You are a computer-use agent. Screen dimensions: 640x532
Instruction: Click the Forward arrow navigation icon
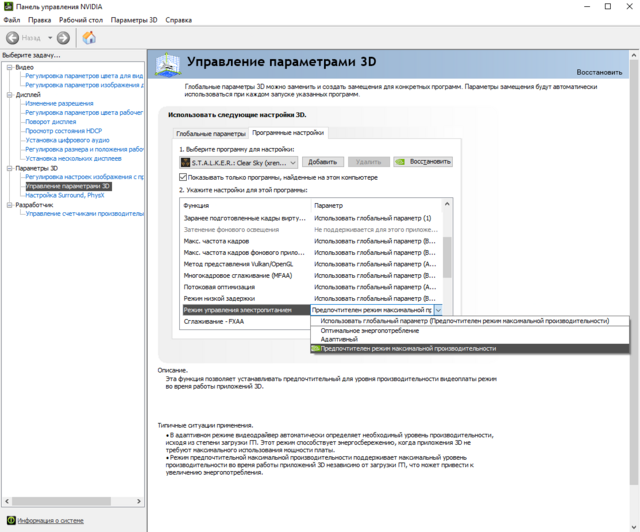63,38
